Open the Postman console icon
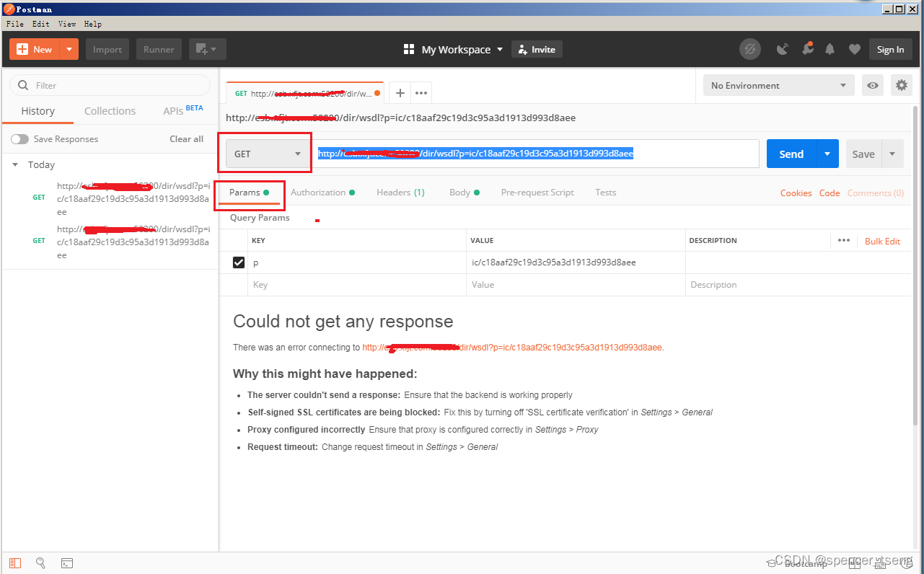Screen dimensions: 924x574 [x=66, y=562]
